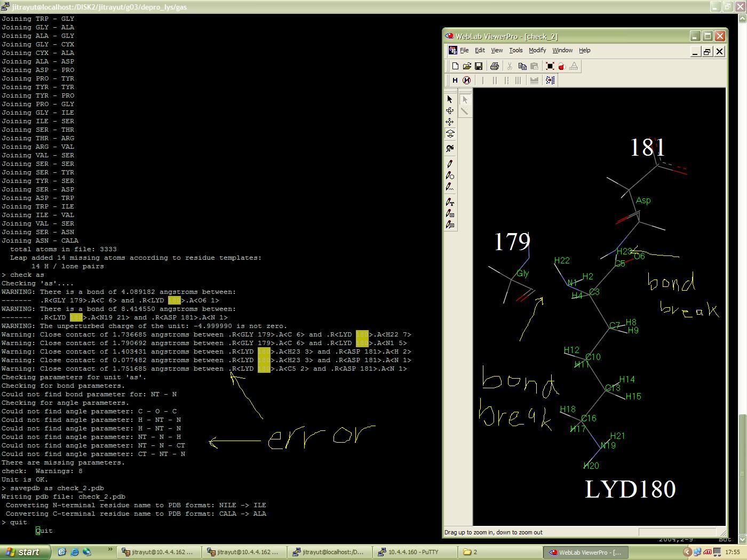Open the File menu
This screenshot has height=560, width=747.
coord(464,50)
